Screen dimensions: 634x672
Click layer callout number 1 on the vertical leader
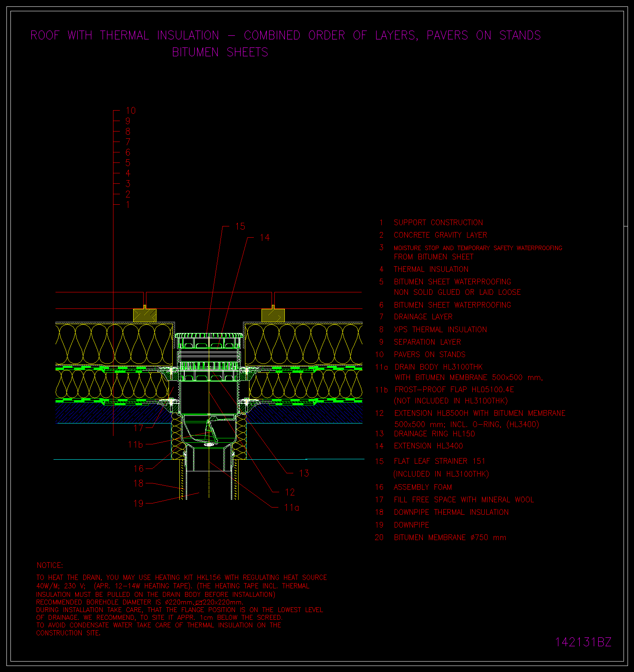128,205
